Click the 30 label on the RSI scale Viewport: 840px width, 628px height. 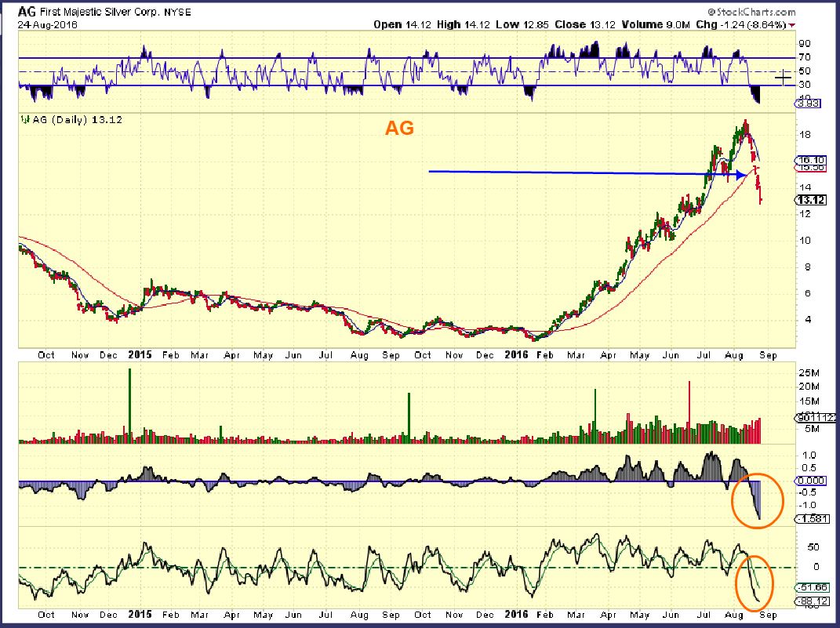pyautogui.click(x=805, y=85)
